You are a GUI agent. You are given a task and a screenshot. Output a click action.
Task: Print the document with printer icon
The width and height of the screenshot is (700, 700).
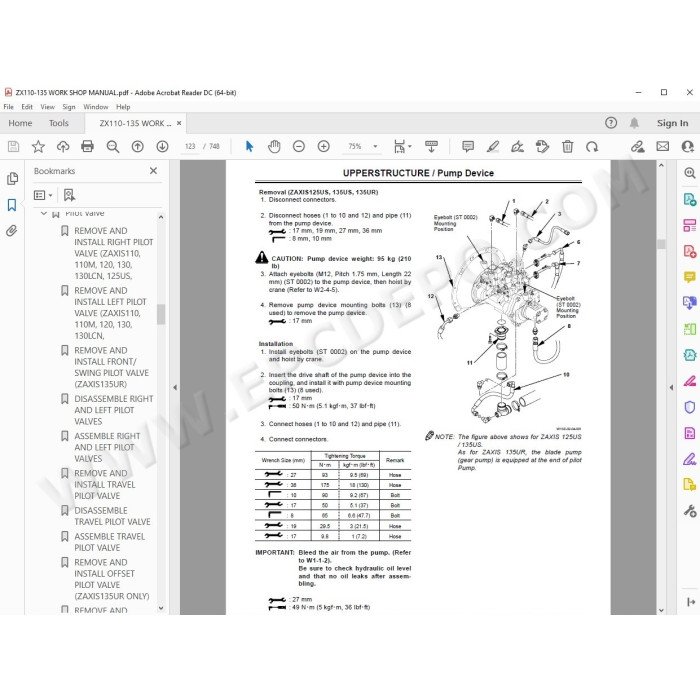pyautogui.click(x=88, y=146)
